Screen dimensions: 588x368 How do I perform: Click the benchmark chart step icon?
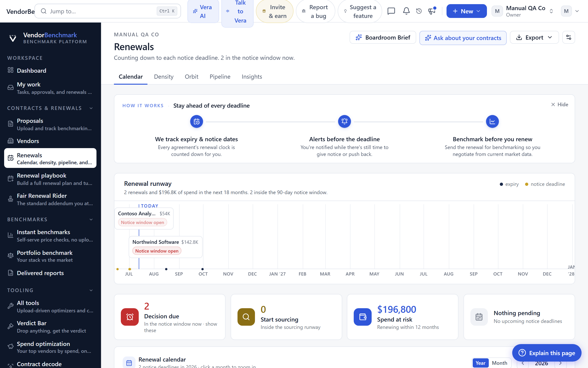[492, 121]
